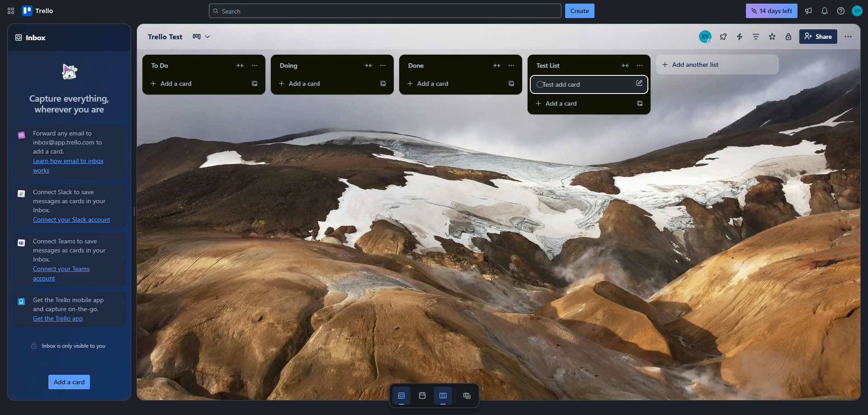The width and height of the screenshot is (868, 415).
Task: Open the Test add card card
Action: [x=589, y=84]
